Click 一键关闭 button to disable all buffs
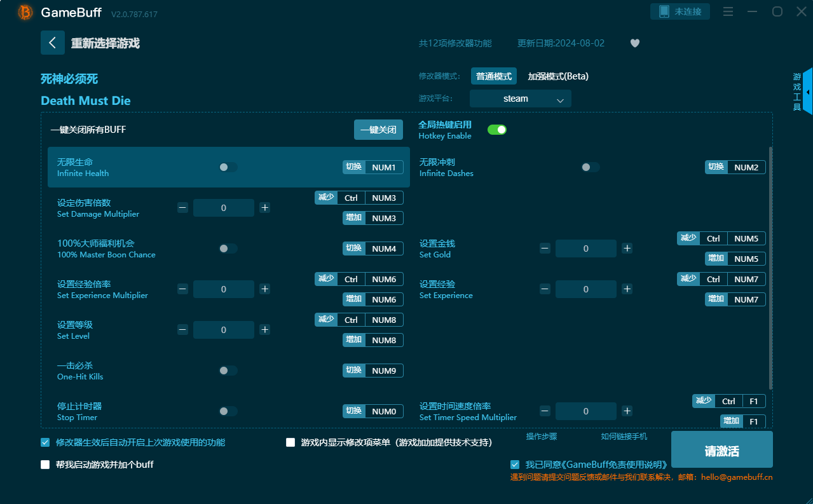This screenshot has height=504, width=813. point(379,130)
